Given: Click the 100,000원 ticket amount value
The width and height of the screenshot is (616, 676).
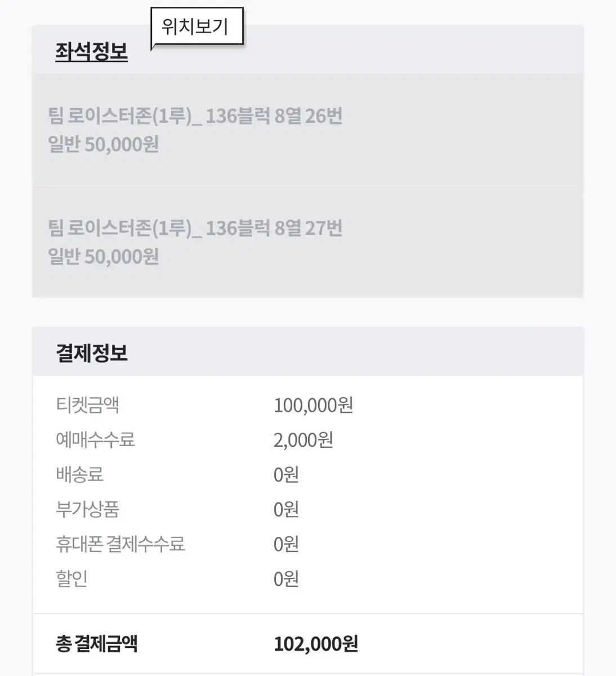Looking at the screenshot, I should (313, 405).
